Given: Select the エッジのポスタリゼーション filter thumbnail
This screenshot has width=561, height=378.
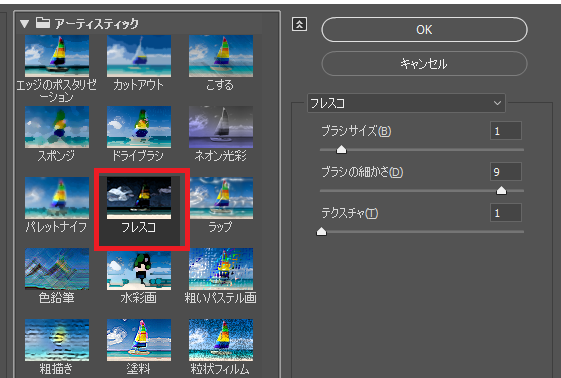Looking at the screenshot, I should [x=57, y=56].
